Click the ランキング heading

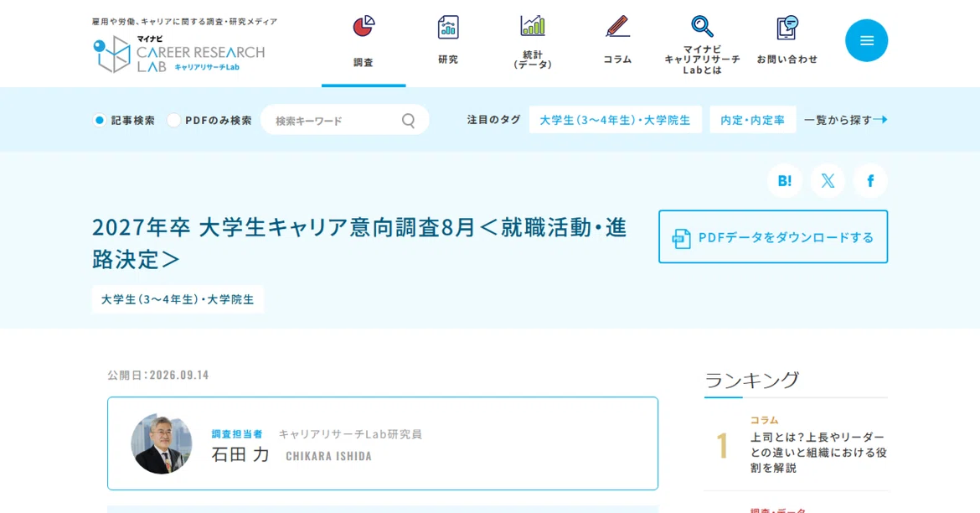point(752,379)
